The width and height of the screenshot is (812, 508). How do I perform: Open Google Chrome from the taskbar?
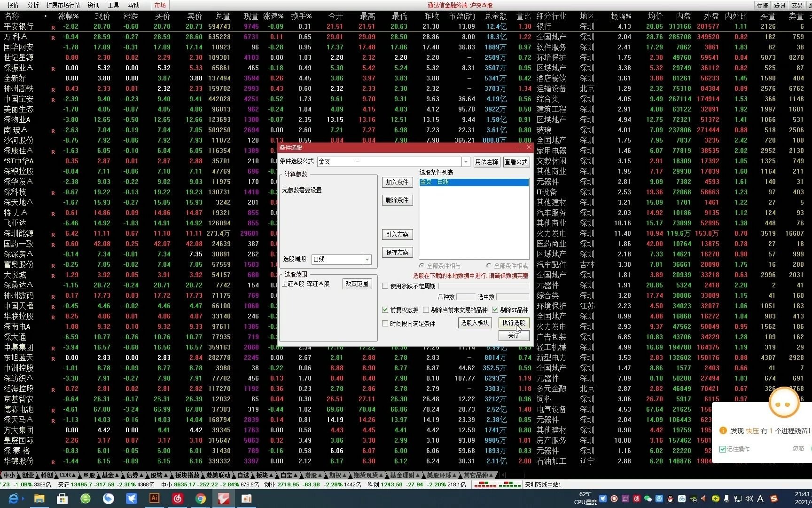click(201, 499)
